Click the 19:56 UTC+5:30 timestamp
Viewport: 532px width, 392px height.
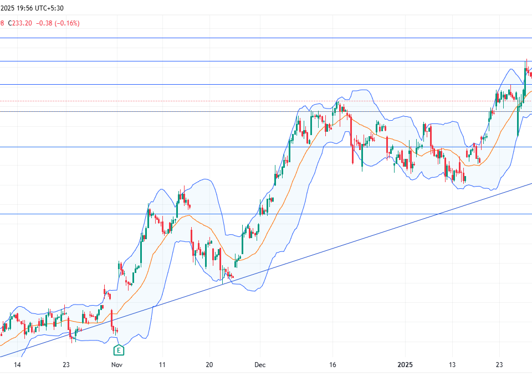pos(40,8)
